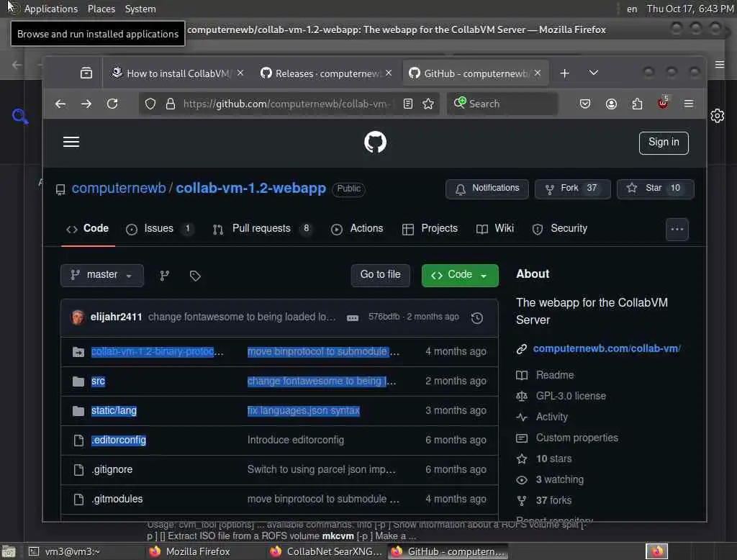737x560 pixels.
Task: Open the Places menu
Action: [x=101, y=9]
